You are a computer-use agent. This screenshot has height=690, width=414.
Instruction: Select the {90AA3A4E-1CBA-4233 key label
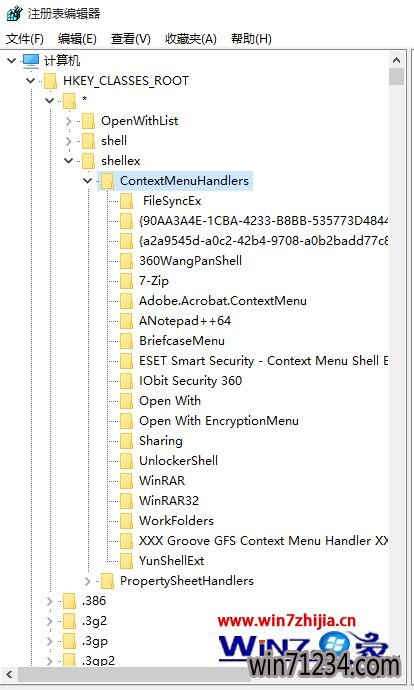click(263, 221)
